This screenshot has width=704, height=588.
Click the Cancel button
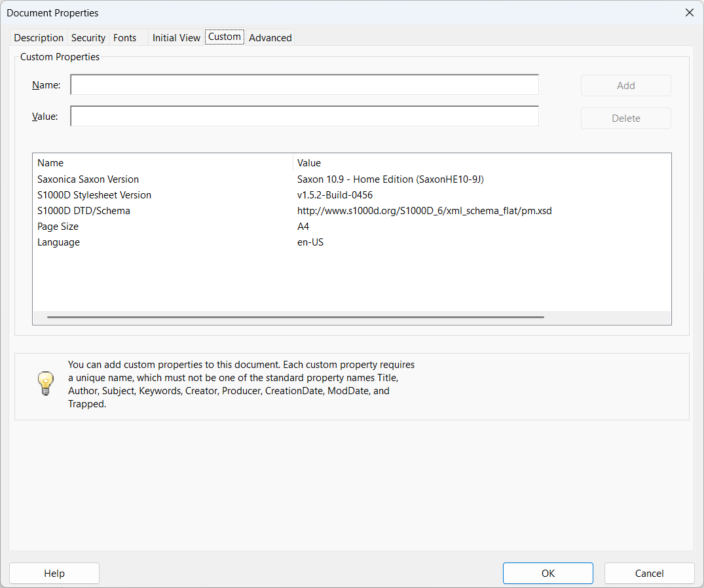649,573
